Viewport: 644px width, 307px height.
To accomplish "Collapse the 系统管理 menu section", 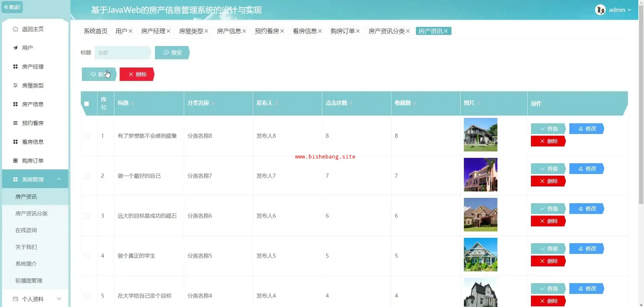I will [59, 179].
